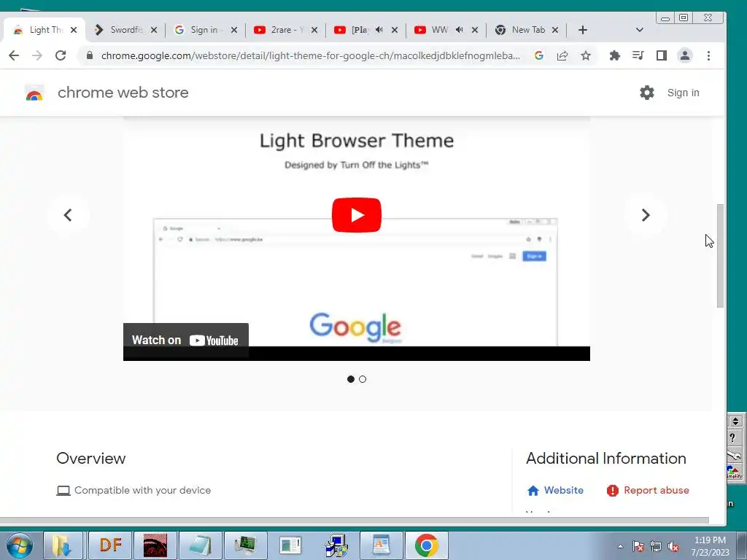Show hidden system tray icons
Viewport: 747px width, 560px height.
tap(620, 546)
